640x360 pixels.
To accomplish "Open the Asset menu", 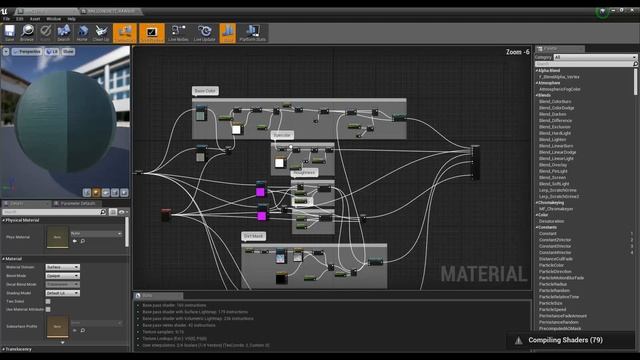I will (35, 19).
